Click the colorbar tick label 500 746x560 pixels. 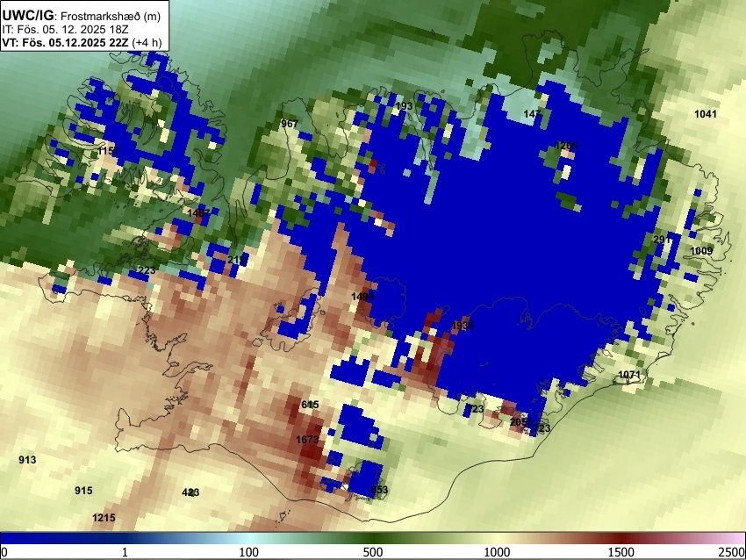pyautogui.click(x=373, y=552)
